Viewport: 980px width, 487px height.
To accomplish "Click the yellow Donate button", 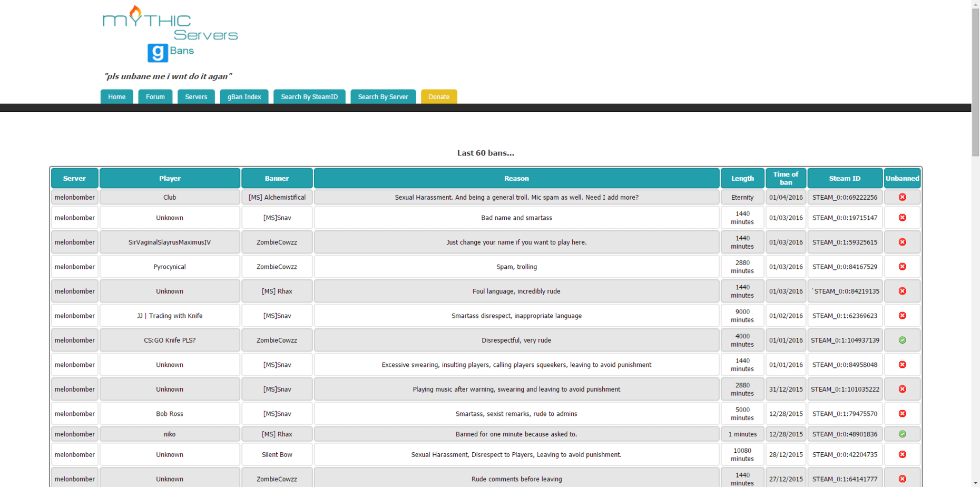I will point(439,96).
